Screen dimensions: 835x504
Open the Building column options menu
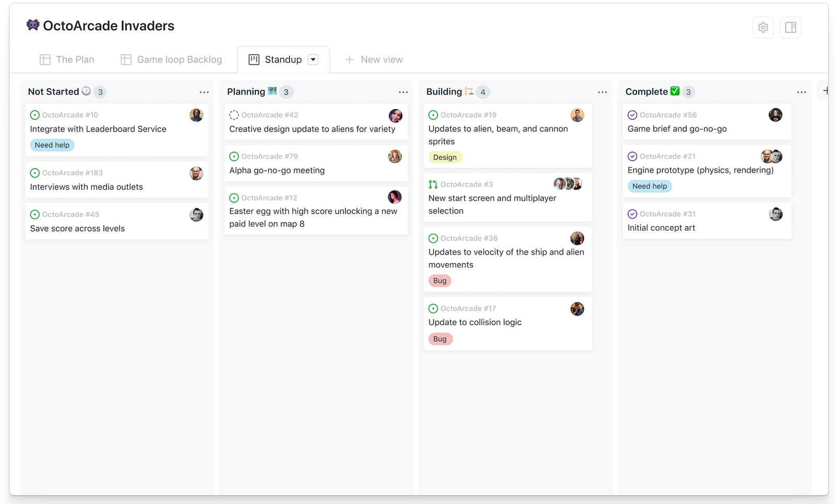[602, 92]
